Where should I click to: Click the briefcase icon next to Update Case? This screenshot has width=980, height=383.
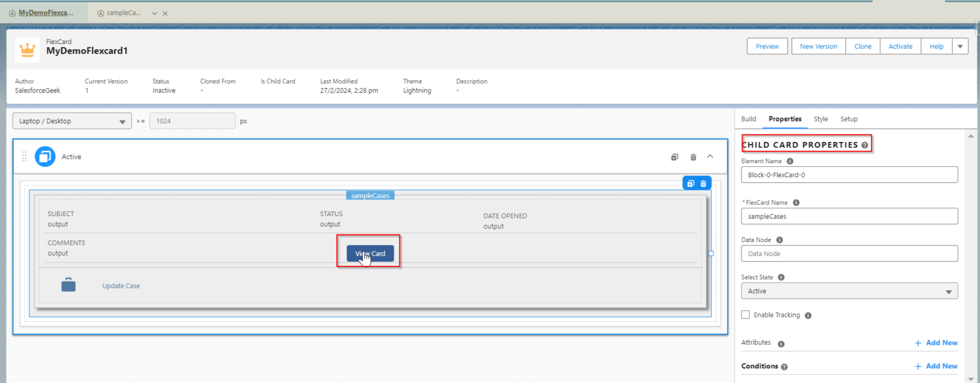[x=68, y=285]
